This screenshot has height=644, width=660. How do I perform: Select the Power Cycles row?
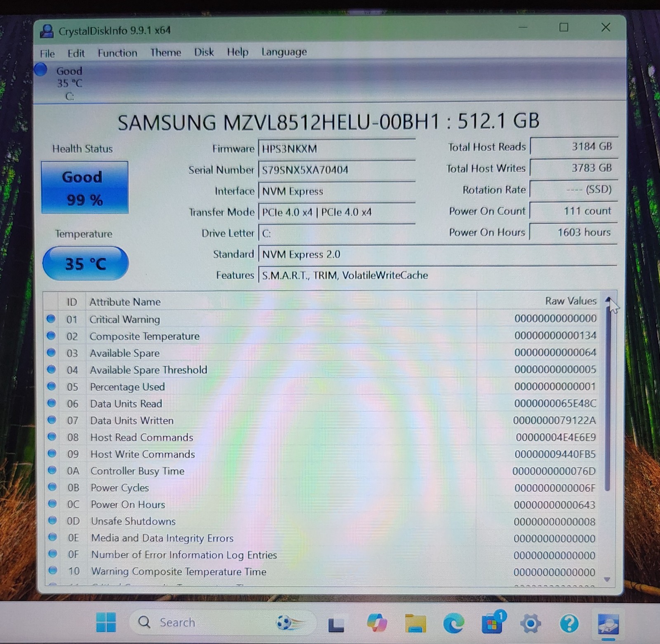[x=322, y=488]
